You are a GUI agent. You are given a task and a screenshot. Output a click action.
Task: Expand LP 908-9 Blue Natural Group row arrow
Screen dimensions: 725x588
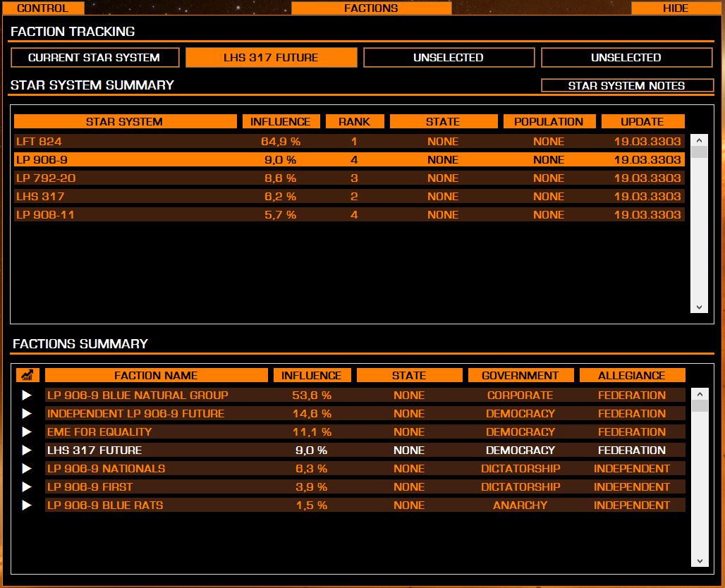[x=27, y=396]
